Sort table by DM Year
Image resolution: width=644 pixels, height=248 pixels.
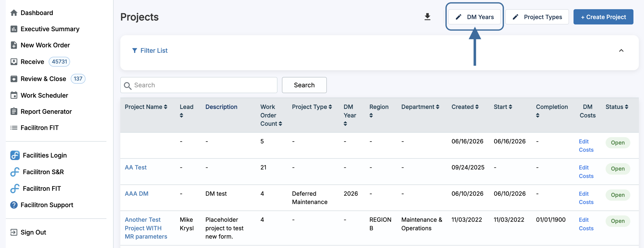pos(345,124)
